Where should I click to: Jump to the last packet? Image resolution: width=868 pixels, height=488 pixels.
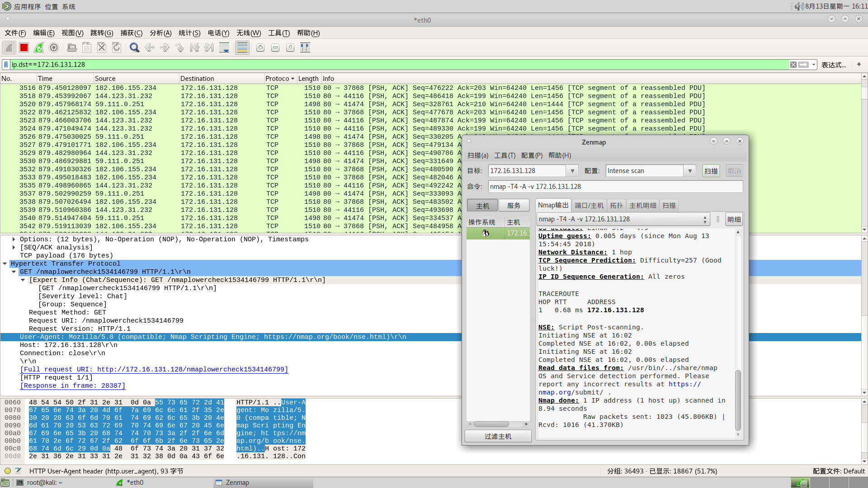tap(209, 47)
